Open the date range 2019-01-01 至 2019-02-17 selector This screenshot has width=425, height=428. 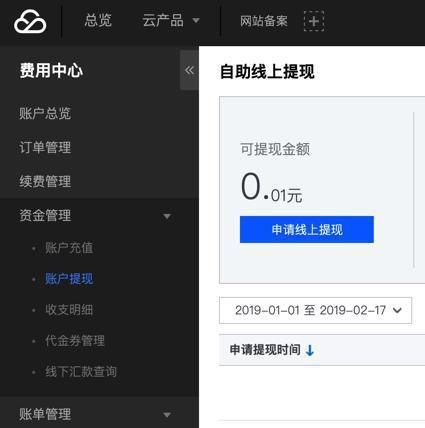point(315,310)
